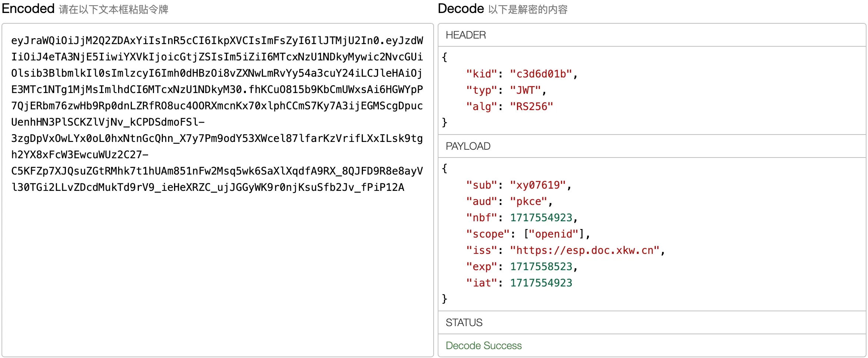Click the first line of the encoded token
The width and height of the screenshot is (868, 358).
click(217, 41)
